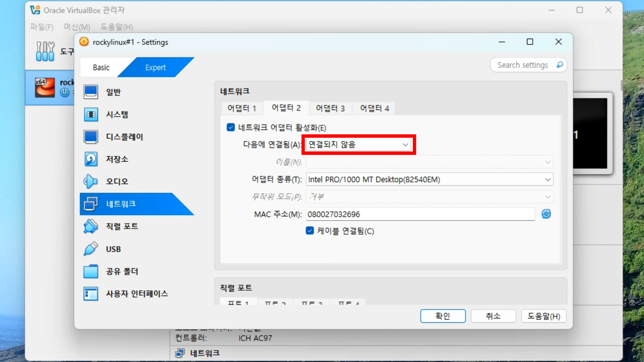This screenshot has height=362, width=644.
Task: Open the 머신(M) menu
Action: tap(77, 27)
